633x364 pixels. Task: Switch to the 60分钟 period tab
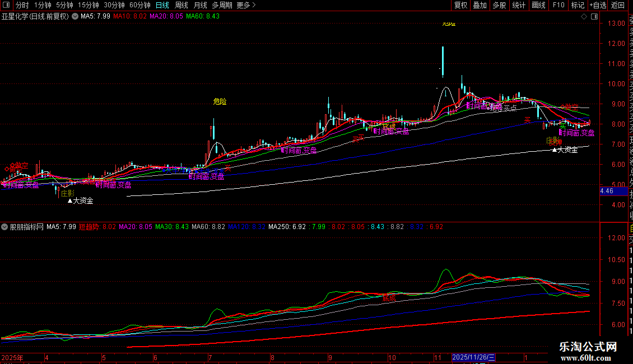[x=139, y=5]
